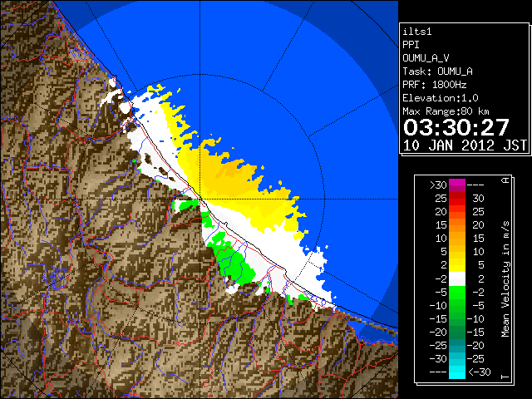Click the yellow 5 legend color band
The width and height of the screenshot is (532, 399).
click(x=457, y=265)
